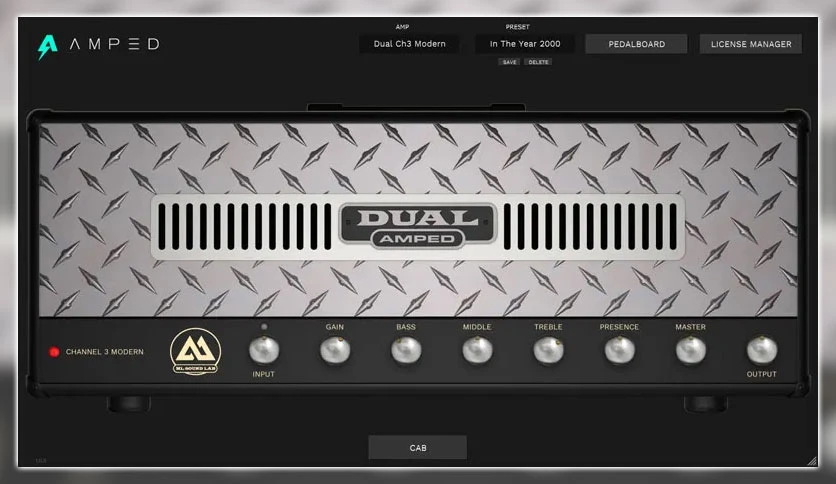836x484 pixels.
Task: Click the window resize grip icon
Action: point(812,461)
